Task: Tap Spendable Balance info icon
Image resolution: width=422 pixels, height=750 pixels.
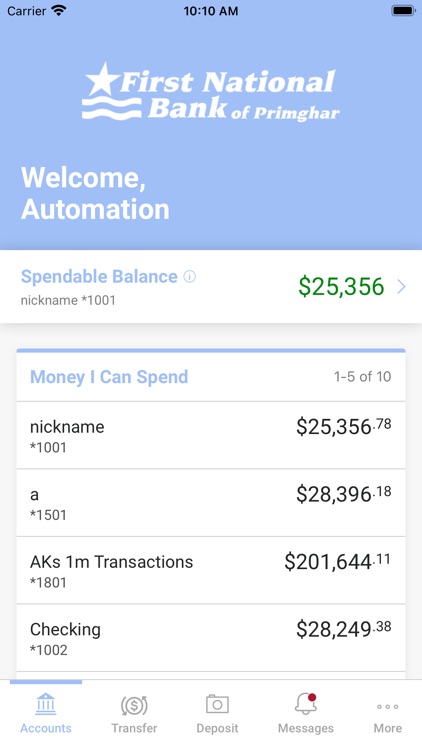Action: 190,276
